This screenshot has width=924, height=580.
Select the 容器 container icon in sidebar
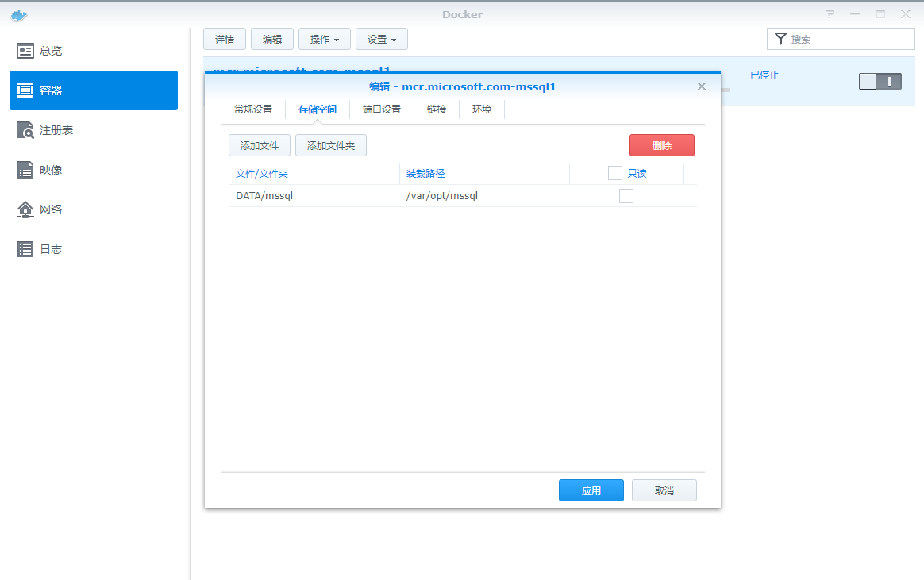click(x=25, y=90)
